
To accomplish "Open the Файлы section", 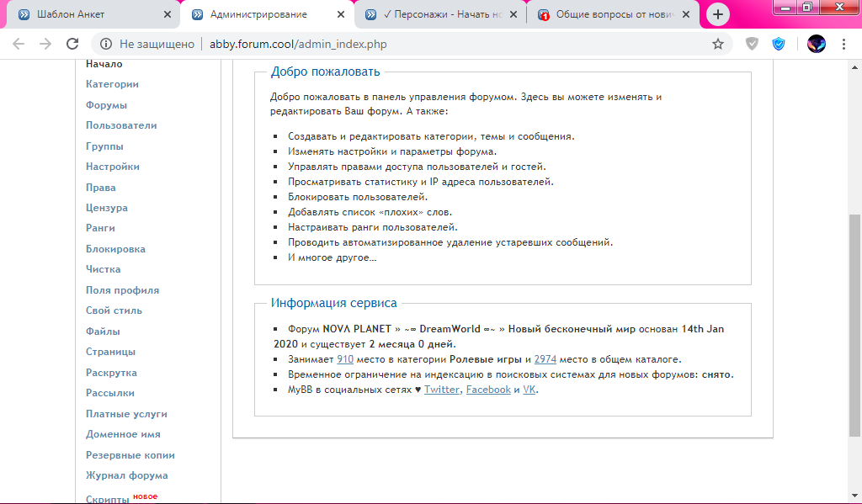I will point(103,332).
